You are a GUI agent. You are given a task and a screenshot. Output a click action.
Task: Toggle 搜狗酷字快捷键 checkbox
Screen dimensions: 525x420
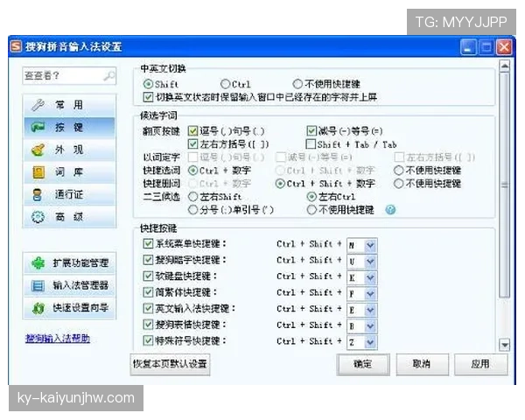point(148,260)
